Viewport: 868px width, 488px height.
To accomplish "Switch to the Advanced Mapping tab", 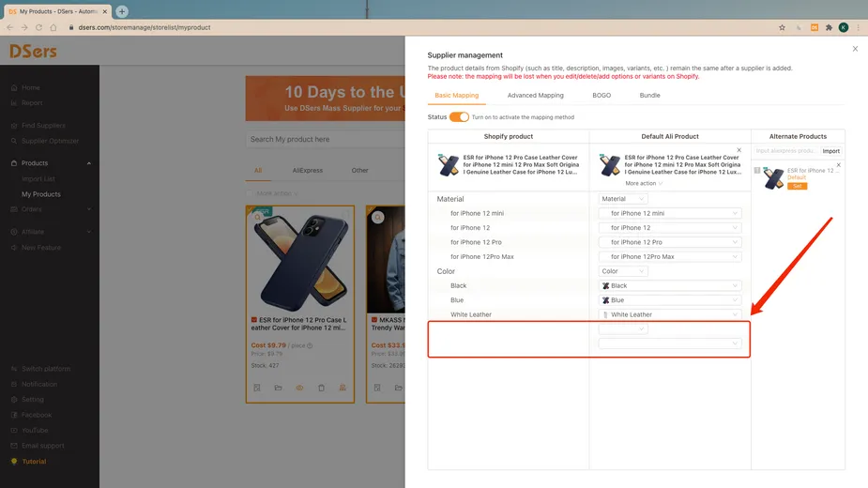I will click(535, 96).
